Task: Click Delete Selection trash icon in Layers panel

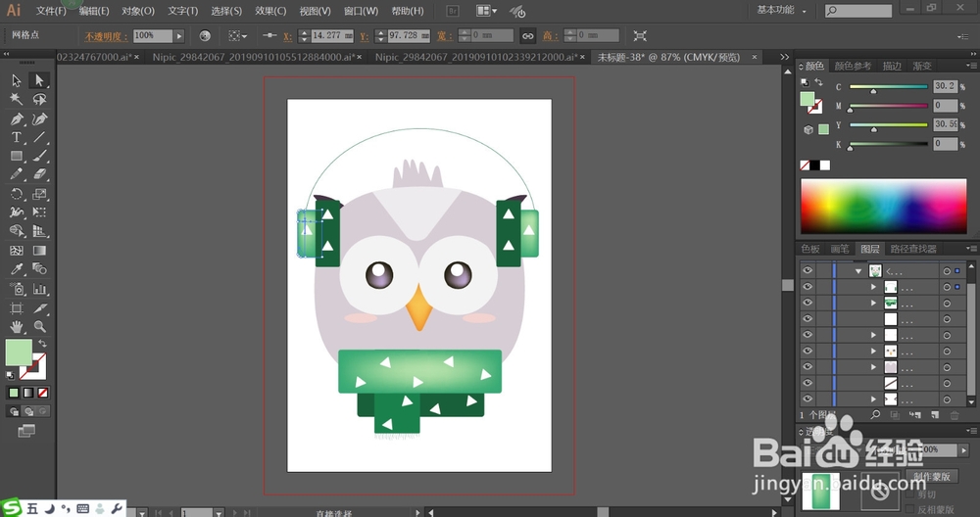Action: [954, 414]
